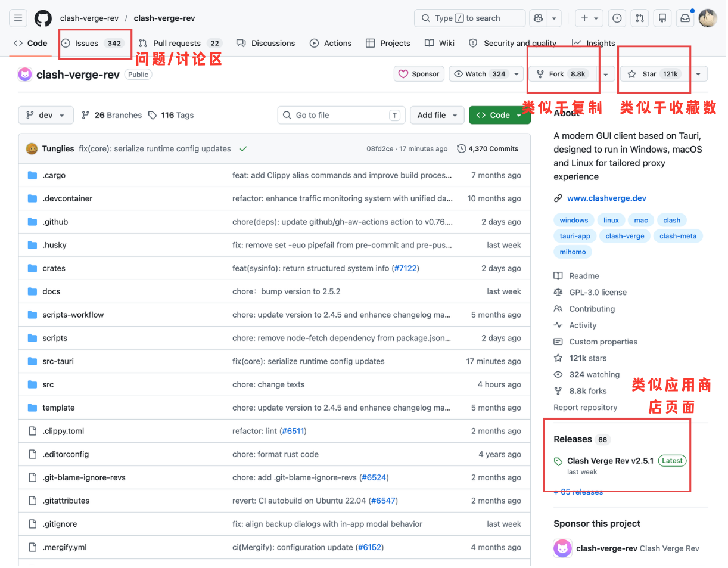Open the Add file dropdown

[437, 115]
